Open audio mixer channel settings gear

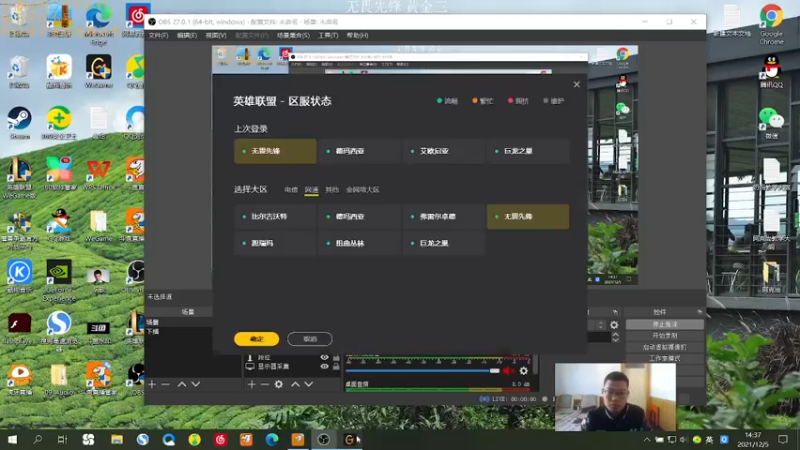click(523, 371)
